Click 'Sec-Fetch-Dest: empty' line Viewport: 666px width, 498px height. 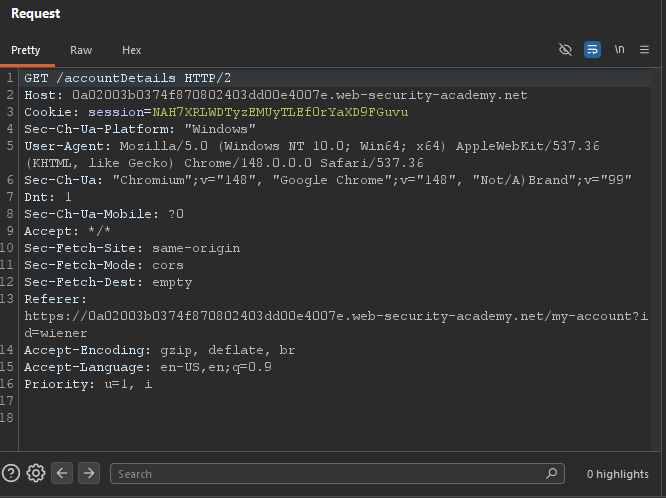point(108,282)
